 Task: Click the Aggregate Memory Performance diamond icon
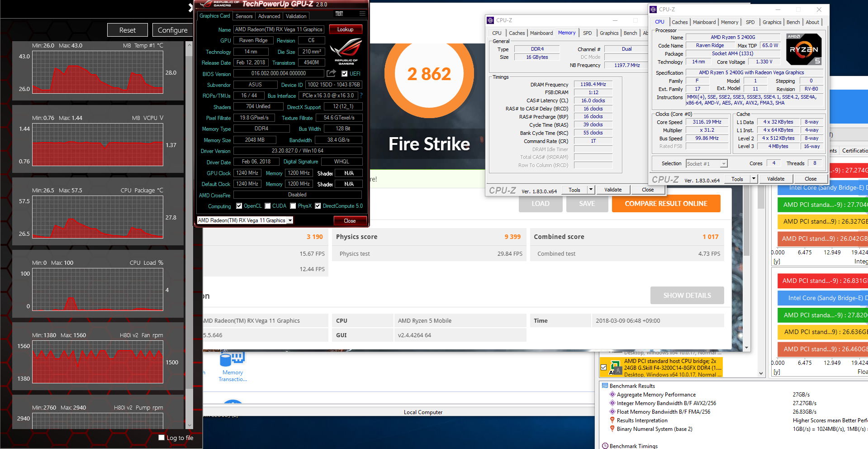612,394
